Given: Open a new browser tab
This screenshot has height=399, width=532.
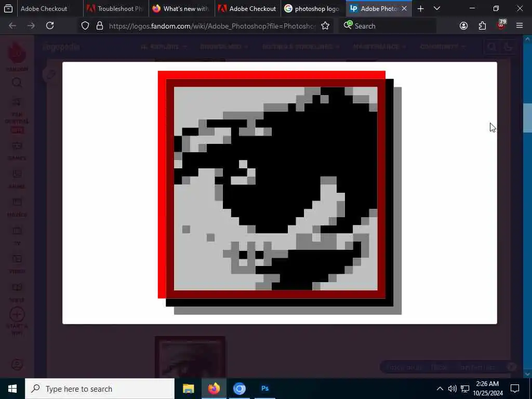Looking at the screenshot, I should (x=420, y=8).
